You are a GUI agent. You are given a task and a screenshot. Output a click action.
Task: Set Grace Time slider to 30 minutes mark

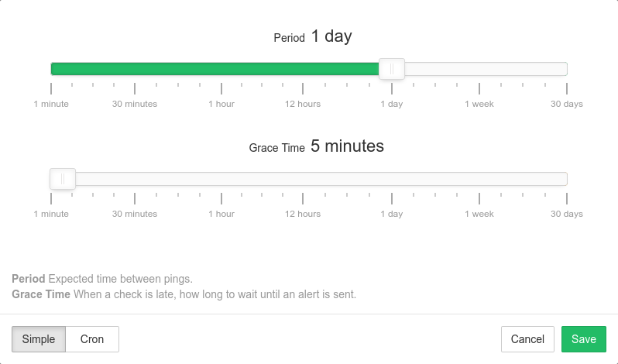(x=135, y=179)
